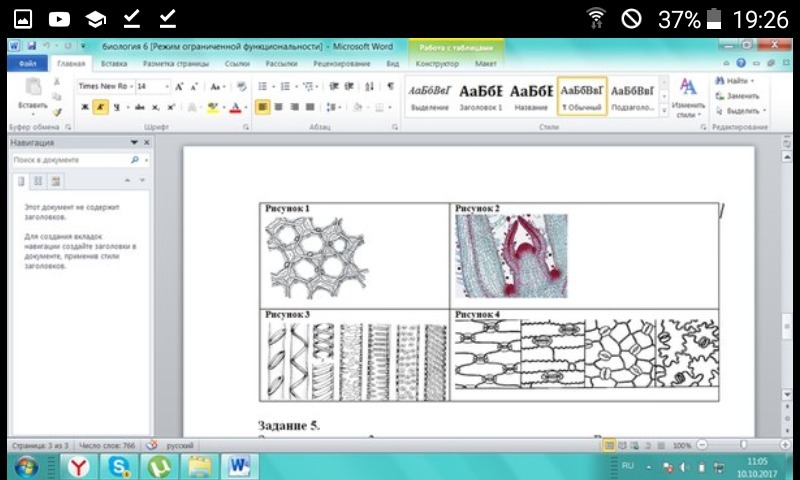Screen dimensions: 800x480
Task: Open the Конструктор table tools tab
Action: 436,63
